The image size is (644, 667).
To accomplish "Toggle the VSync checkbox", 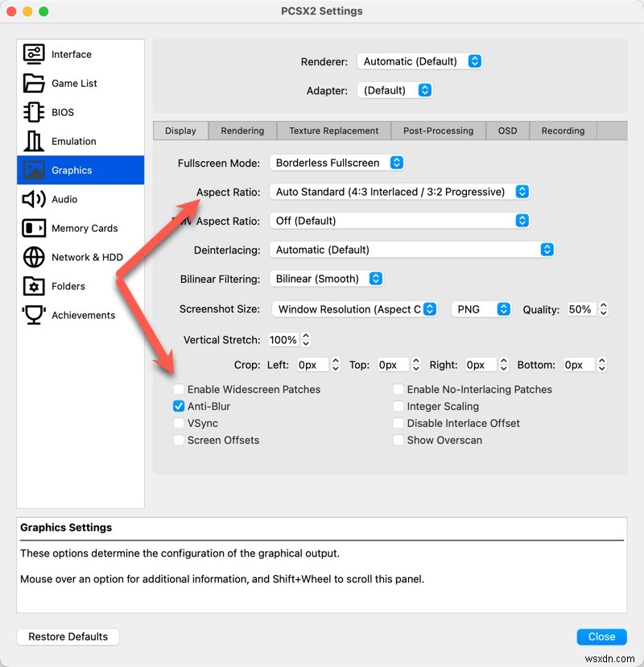I will click(179, 423).
